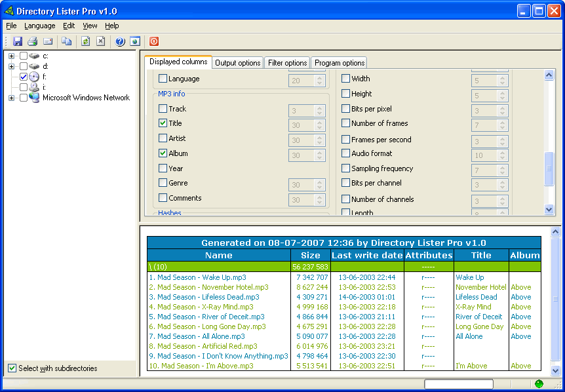
Task: Open the Edit menu
Action: coord(69,26)
